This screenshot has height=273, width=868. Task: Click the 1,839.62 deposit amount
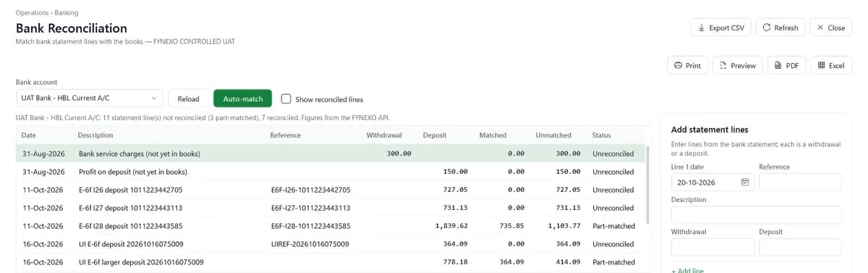[451, 226]
